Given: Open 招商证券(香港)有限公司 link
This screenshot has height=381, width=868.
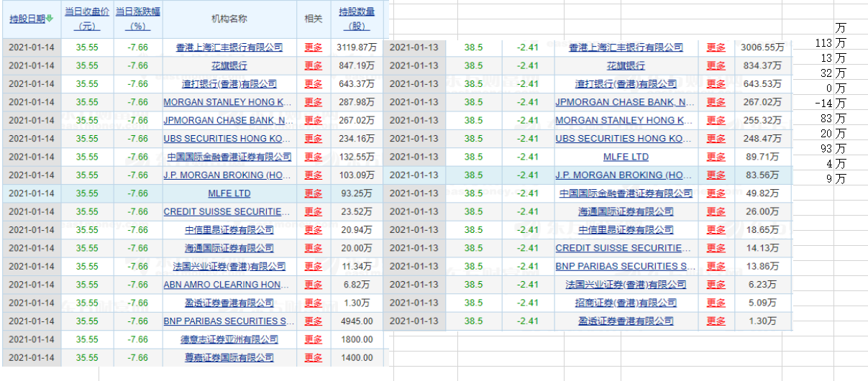Looking at the screenshot, I should tap(626, 303).
